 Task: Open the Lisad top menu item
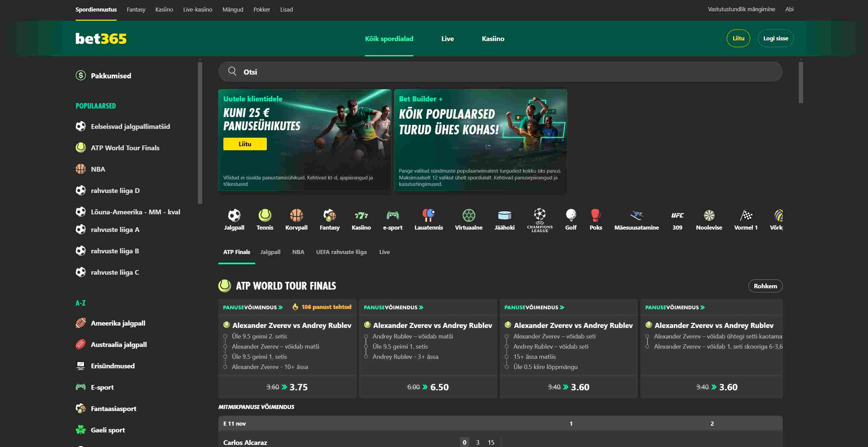coord(287,9)
